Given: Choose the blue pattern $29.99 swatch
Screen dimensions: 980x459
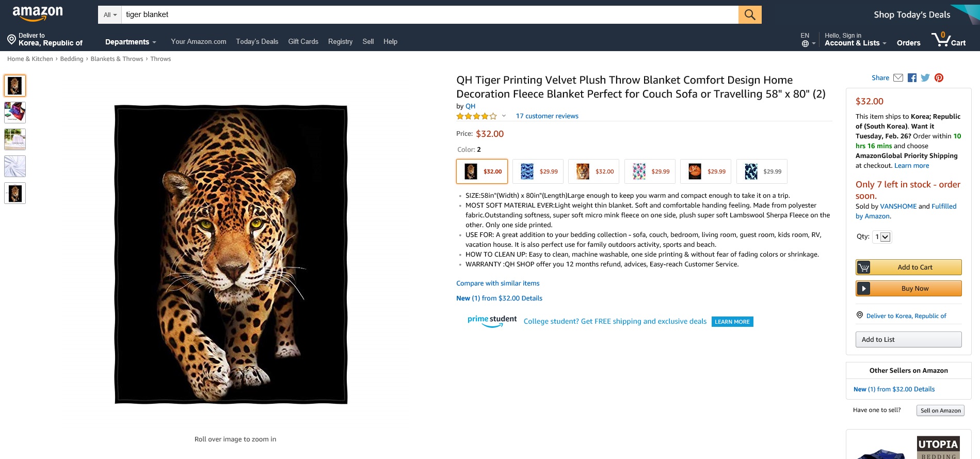Looking at the screenshot, I should click(x=538, y=171).
